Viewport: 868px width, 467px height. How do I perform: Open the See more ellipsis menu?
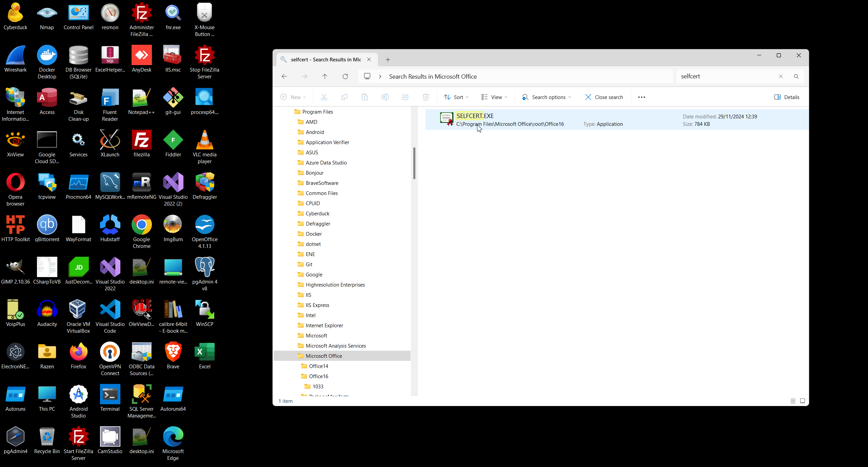point(641,97)
